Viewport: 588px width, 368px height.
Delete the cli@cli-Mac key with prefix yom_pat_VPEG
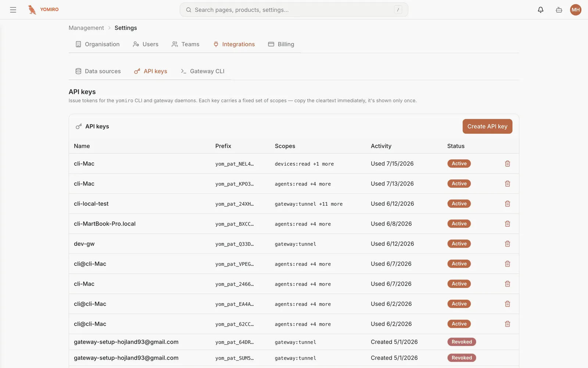[x=508, y=264]
